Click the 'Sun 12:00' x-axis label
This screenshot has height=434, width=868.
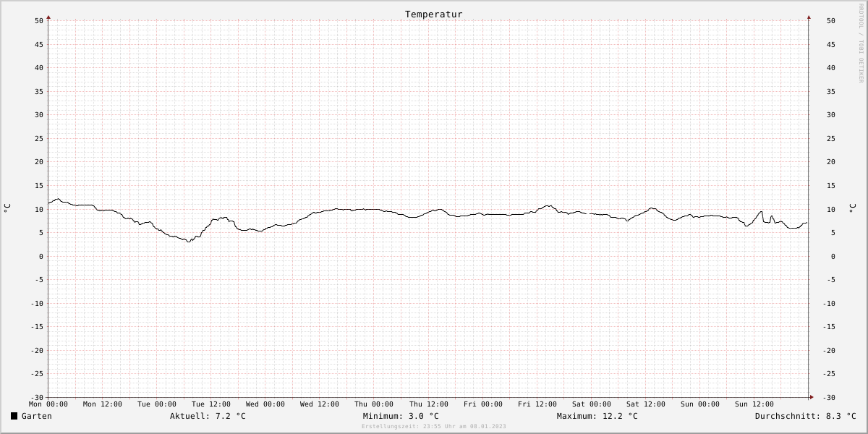[x=754, y=404]
